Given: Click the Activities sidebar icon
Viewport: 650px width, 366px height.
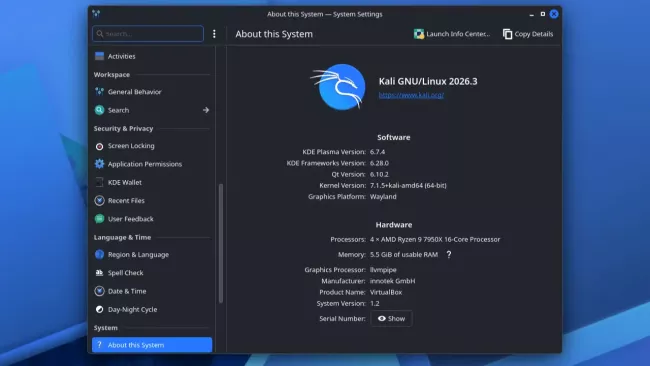Looking at the screenshot, I should tap(99, 56).
